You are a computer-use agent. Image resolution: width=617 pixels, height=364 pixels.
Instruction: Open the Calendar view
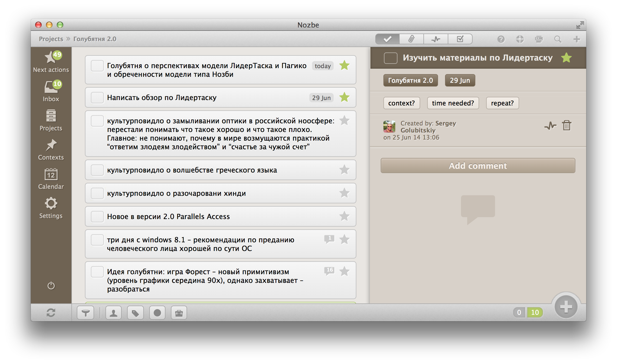pyautogui.click(x=51, y=179)
